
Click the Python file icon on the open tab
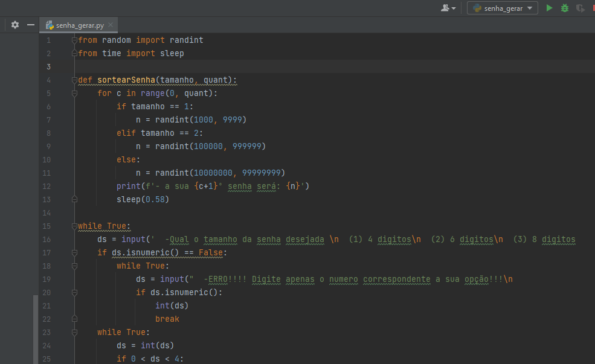pos(50,26)
